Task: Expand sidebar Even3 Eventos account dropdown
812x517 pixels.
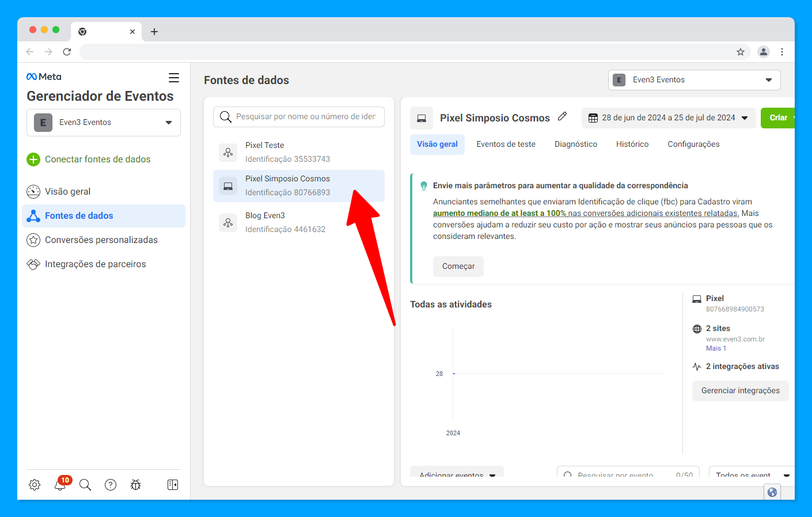Action: 104,123
